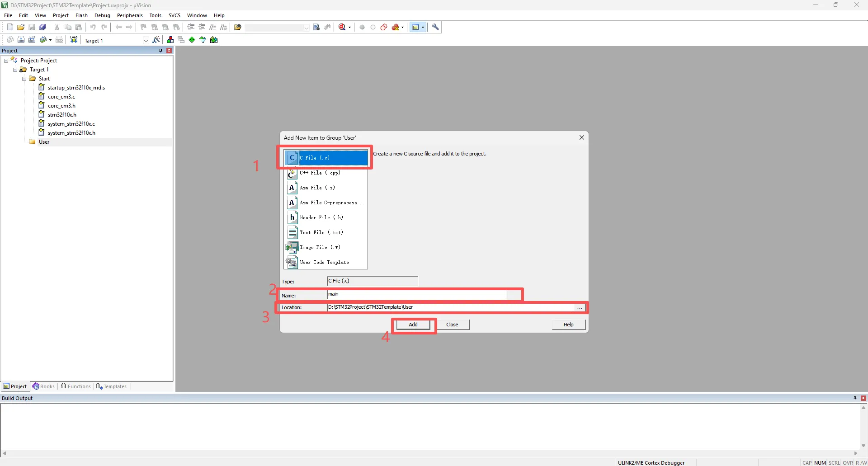Image resolution: width=868 pixels, height=466 pixels.
Task: Close the Add New Item dialog
Action: tap(582, 137)
